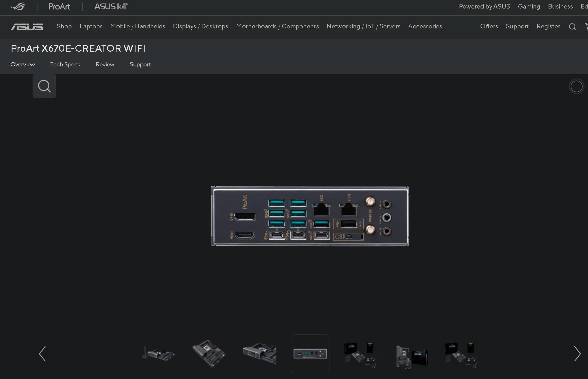Open the Offers link
The height and width of the screenshot is (379, 588).
489,26
